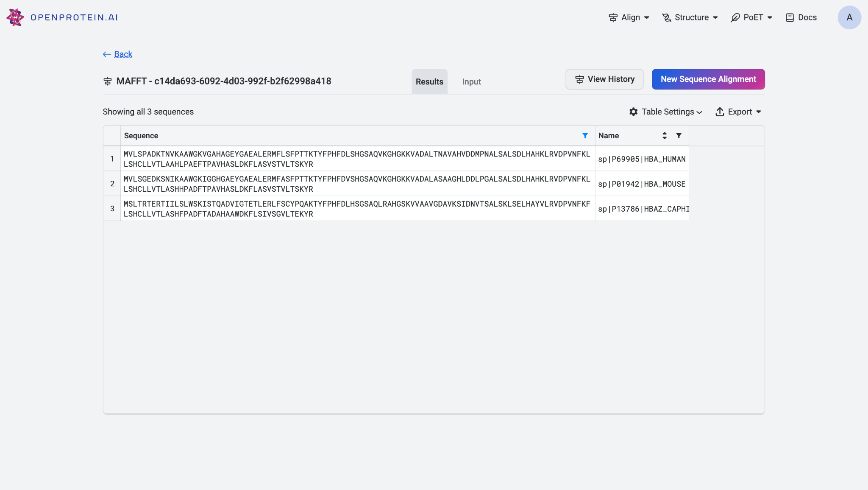
Task: Click the Export upload icon
Action: click(x=720, y=112)
